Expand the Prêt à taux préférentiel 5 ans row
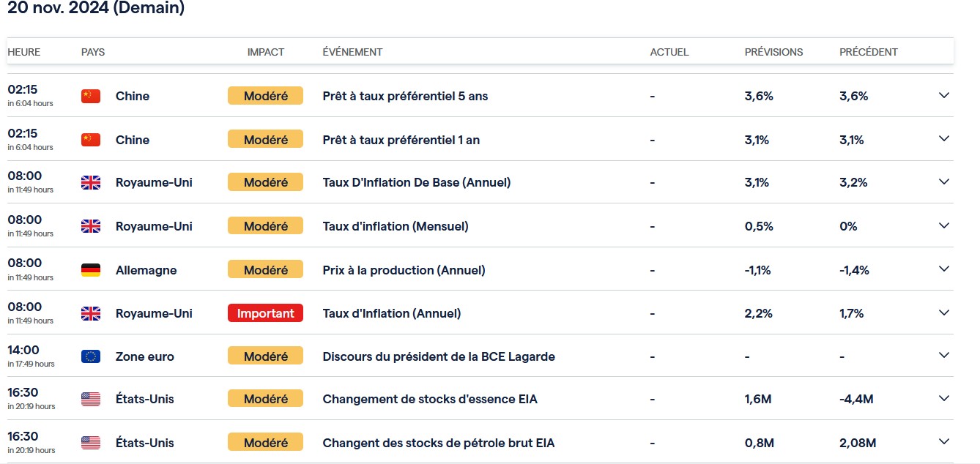The height and width of the screenshot is (464, 980). [x=943, y=95]
